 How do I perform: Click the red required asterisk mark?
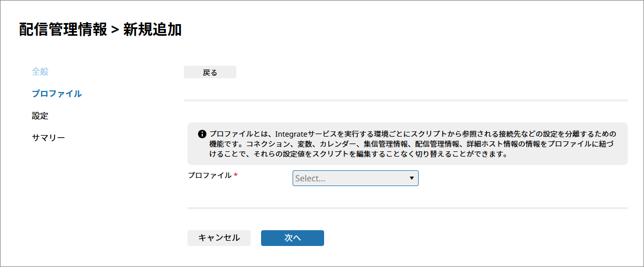coord(236,175)
